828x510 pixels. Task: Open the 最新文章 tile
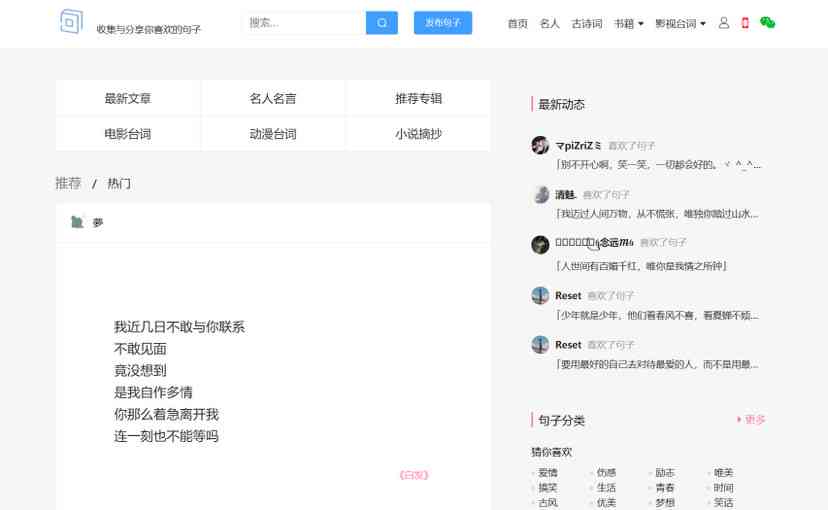(128, 98)
